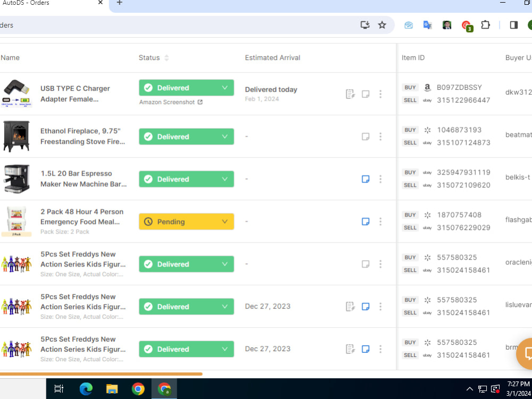Open the Ethanol Fireplace product thumbnail
This screenshot has height=399, width=532.
pos(16,136)
